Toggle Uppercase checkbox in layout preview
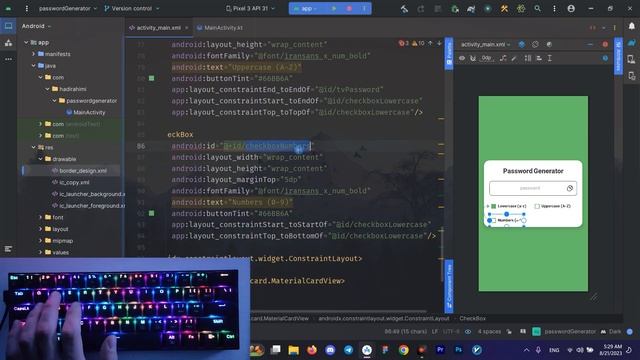 [537, 206]
